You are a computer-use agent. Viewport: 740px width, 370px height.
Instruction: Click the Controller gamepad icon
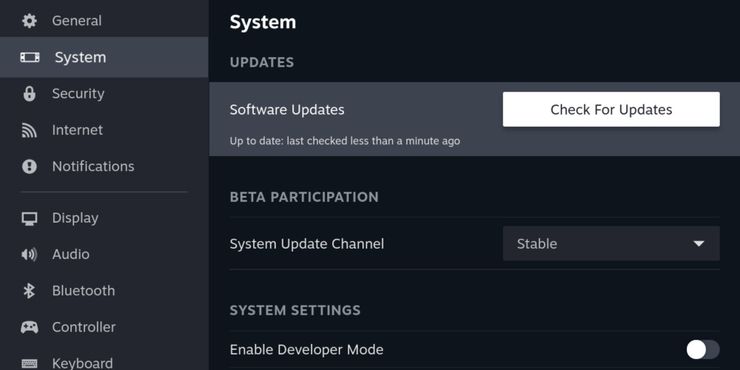pyautogui.click(x=29, y=327)
